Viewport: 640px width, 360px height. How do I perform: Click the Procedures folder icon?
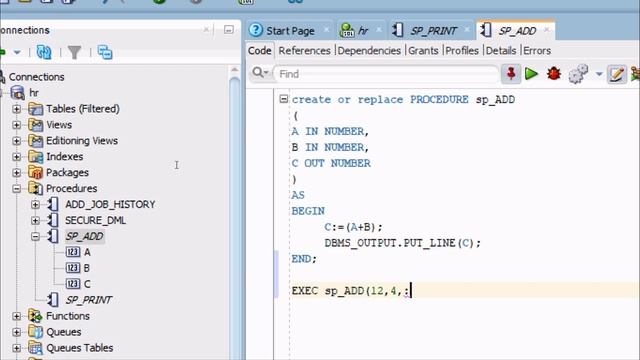36,189
